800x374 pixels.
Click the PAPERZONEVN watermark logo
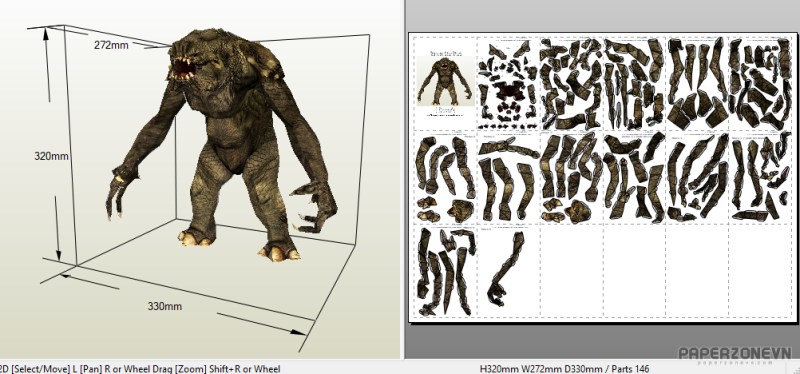pos(734,355)
